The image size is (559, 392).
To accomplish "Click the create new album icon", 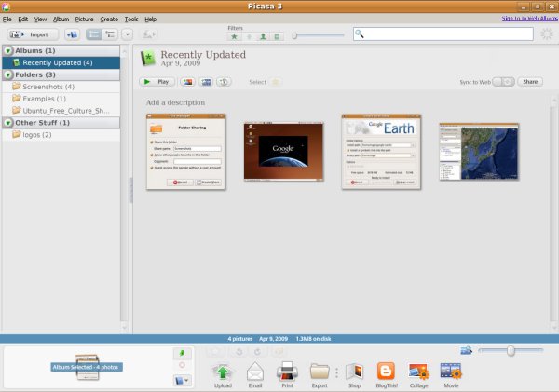I will pos(72,34).
